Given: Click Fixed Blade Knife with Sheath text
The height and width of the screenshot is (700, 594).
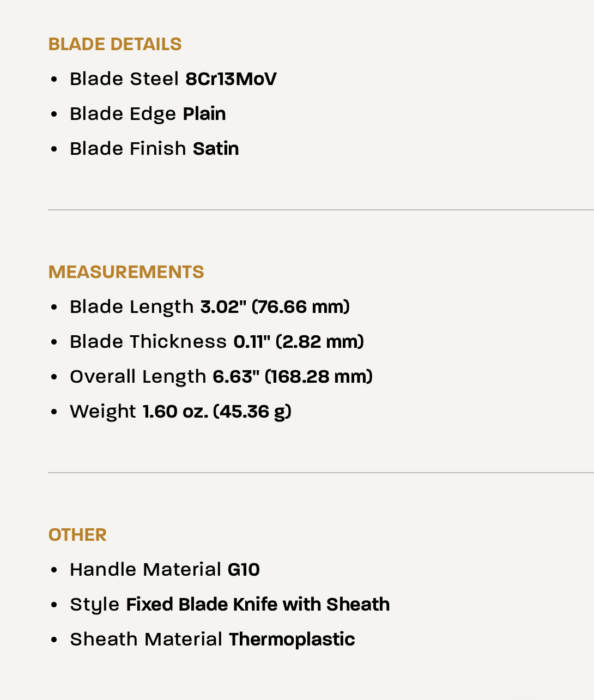Looking at the screenshot, I should (x=258, y=605).
